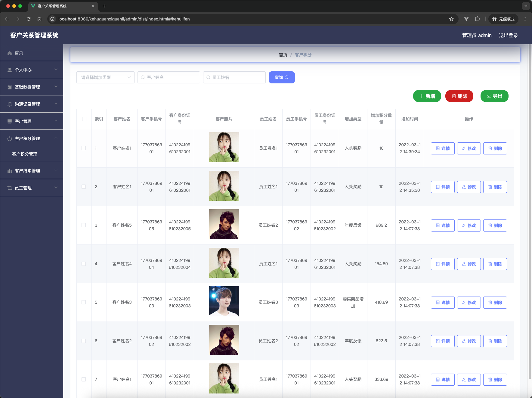Open a new browser tab with plus
Viewport: 532px width, 398px height.
104,6
